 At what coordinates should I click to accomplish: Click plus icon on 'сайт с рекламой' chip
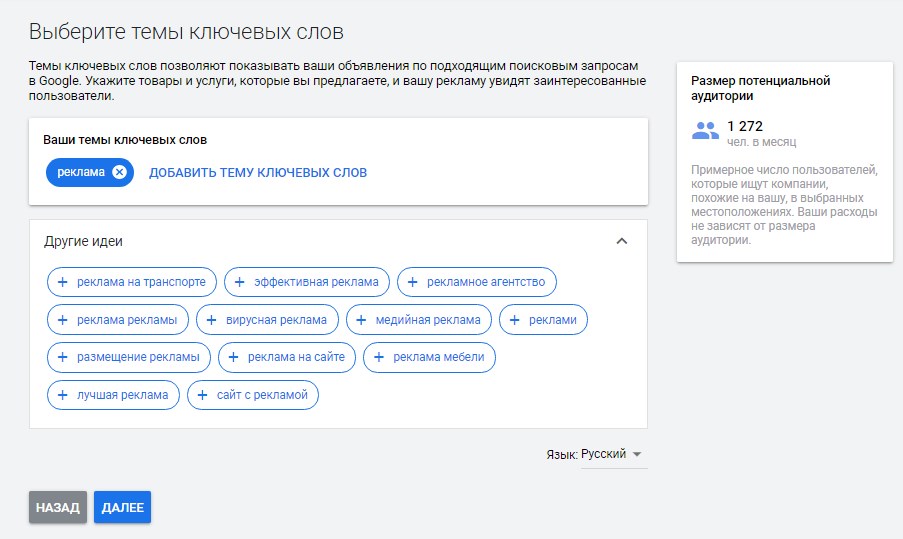click(203, 395)
